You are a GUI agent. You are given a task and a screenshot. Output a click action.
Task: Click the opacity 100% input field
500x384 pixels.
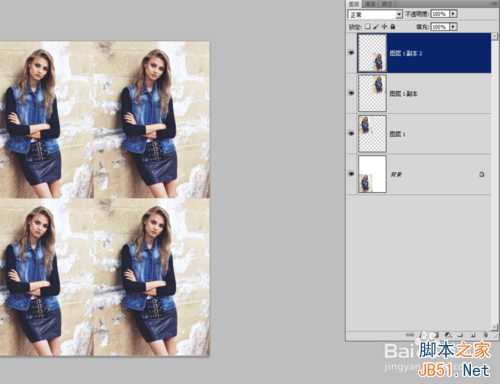click(440, 14)
